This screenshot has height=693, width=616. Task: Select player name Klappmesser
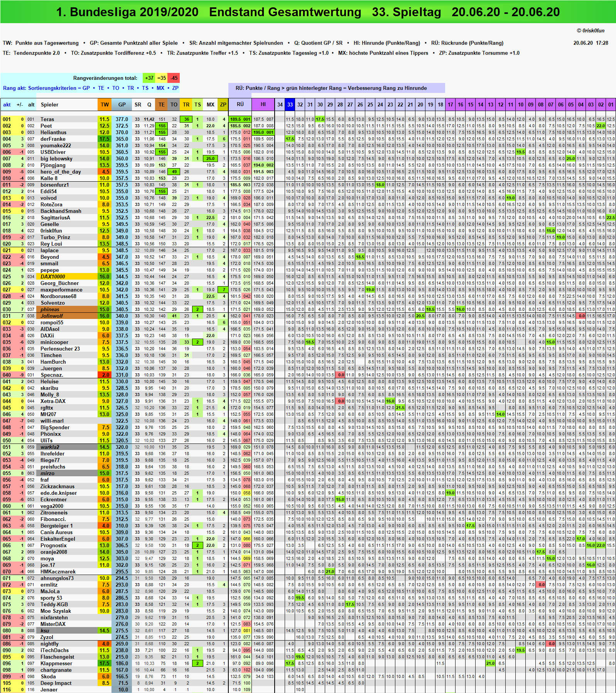56,664
